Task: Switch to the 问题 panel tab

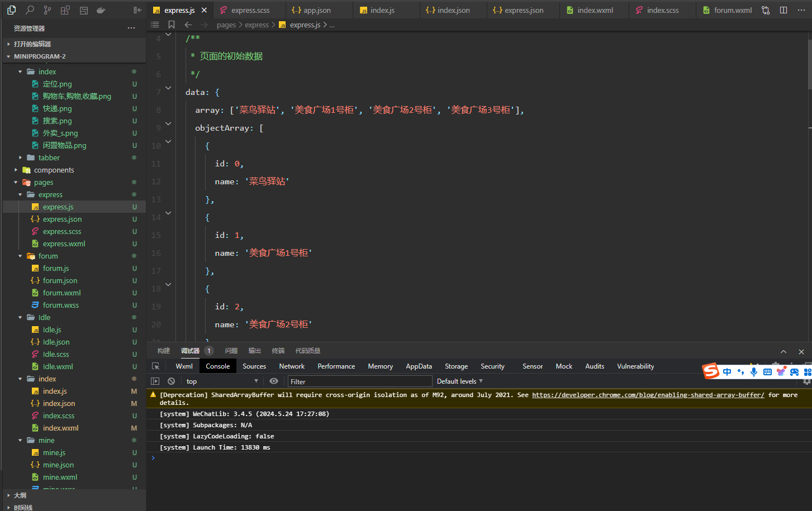Action: (x=231, y=351)
